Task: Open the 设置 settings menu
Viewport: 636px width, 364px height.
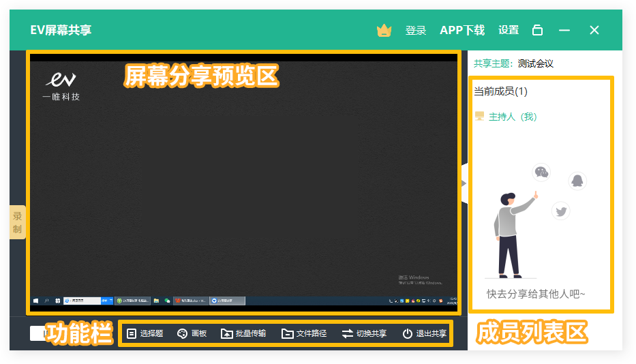Action: tap(509, 30)
